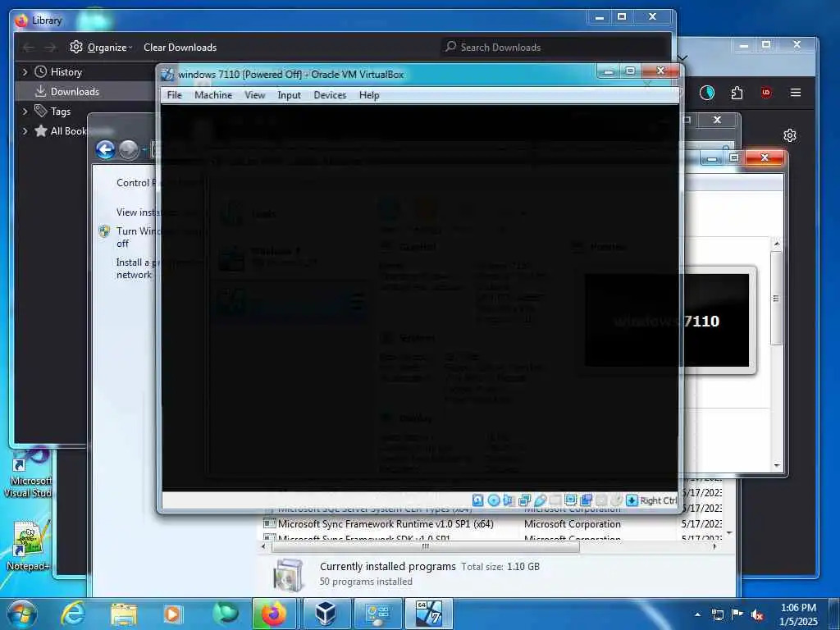Viewport: 840px width, 630px height.
Task: Open Notepad++ desktop shortcut
Action: (x=28, y=546)
